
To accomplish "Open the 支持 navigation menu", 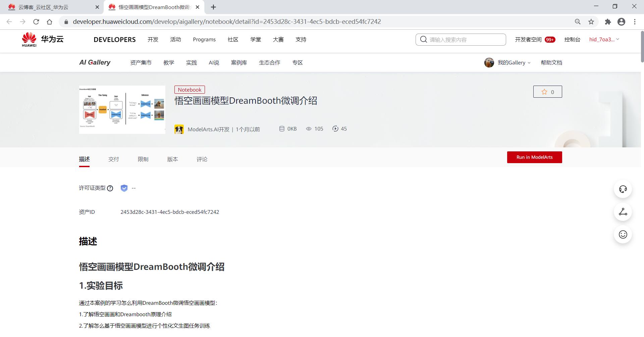I will tap(301, 40).
